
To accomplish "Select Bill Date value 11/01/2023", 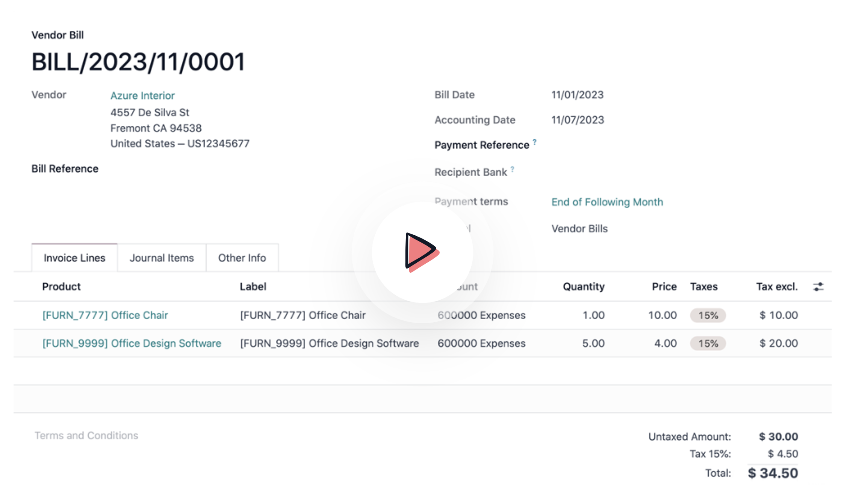I will click(577, 95).
